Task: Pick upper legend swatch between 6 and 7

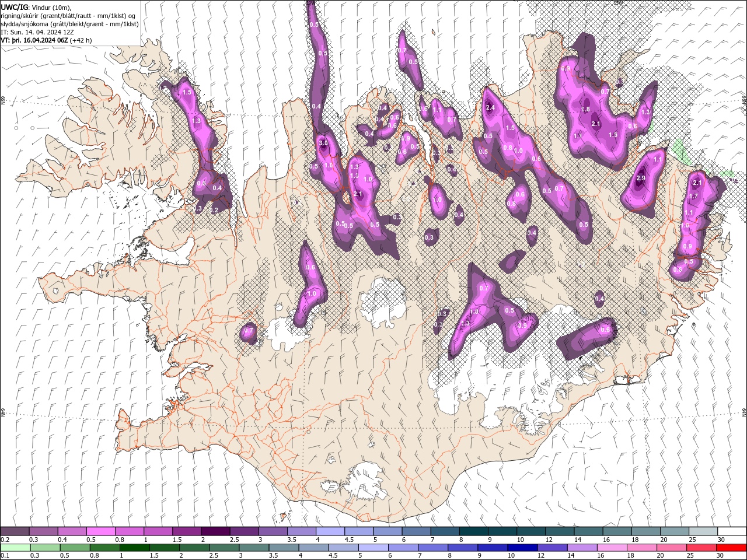Action: point(416,531)
